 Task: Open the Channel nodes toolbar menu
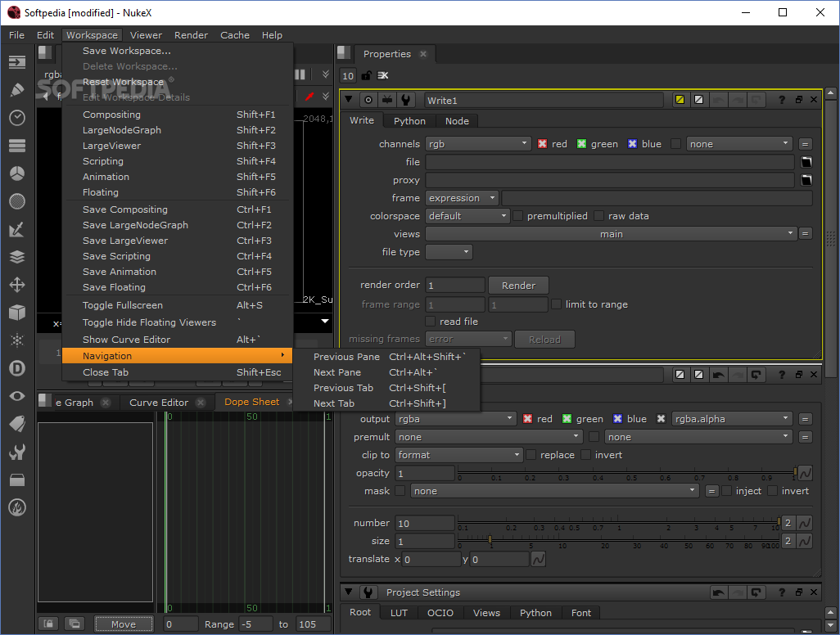(x=17, y=146)
